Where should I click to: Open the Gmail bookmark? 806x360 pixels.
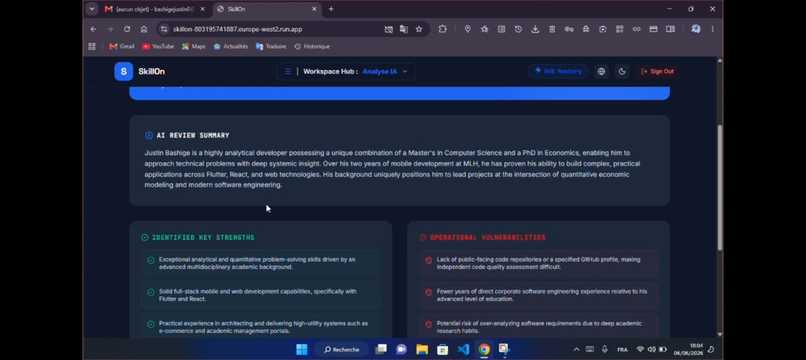pos(122,46)
